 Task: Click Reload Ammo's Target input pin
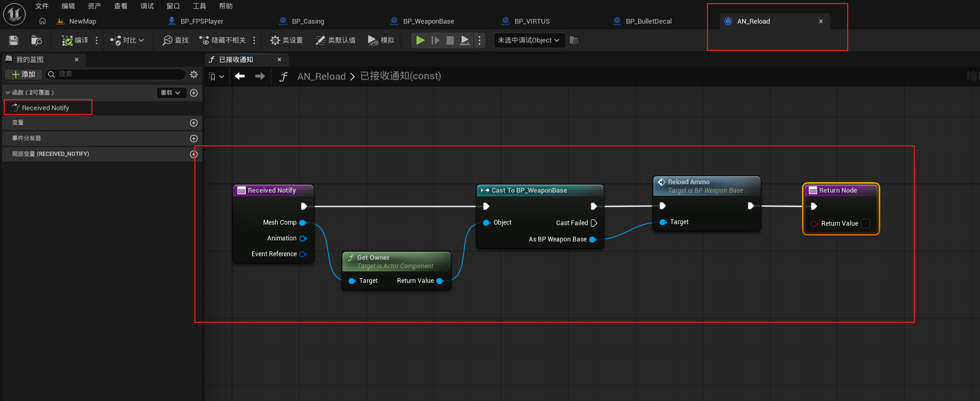[x=663, y=222]
